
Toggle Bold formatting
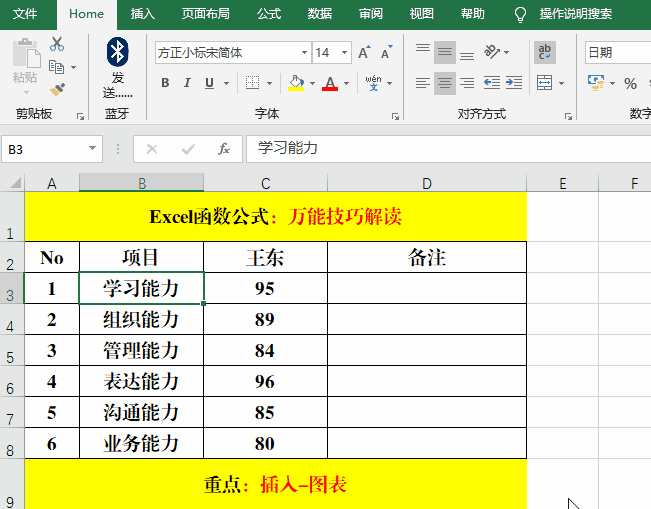tap(165, 83)
